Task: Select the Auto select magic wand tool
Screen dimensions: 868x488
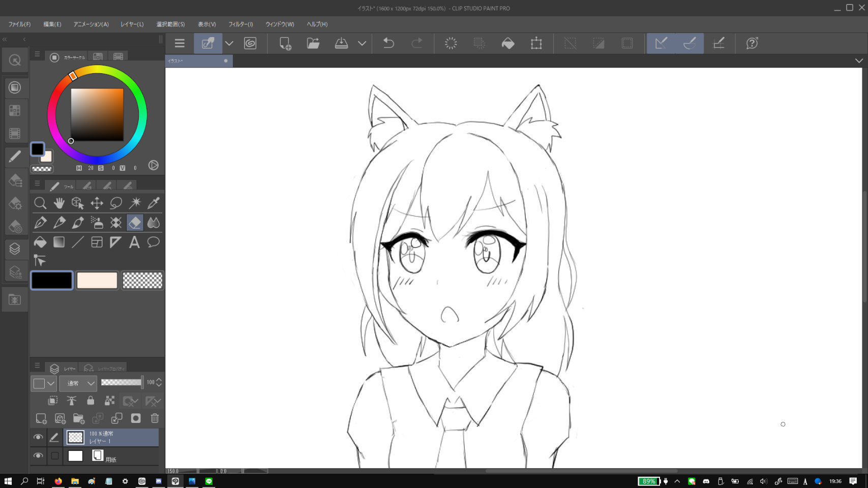Action: coord(135,203)
